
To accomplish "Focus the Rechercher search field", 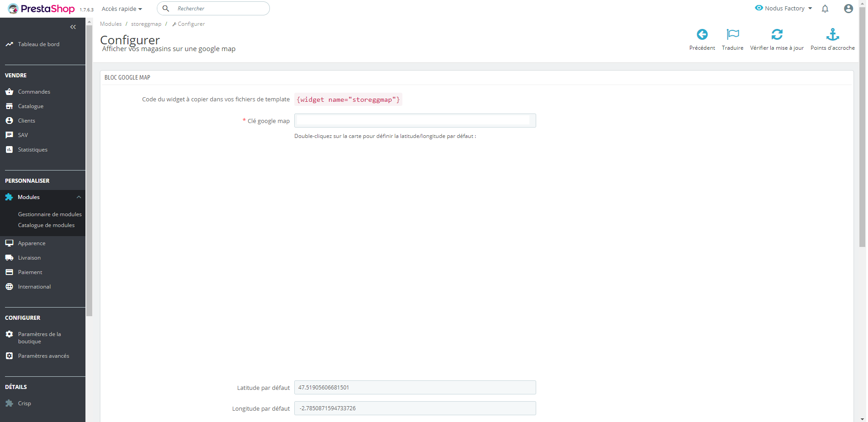I will point(213,9).
